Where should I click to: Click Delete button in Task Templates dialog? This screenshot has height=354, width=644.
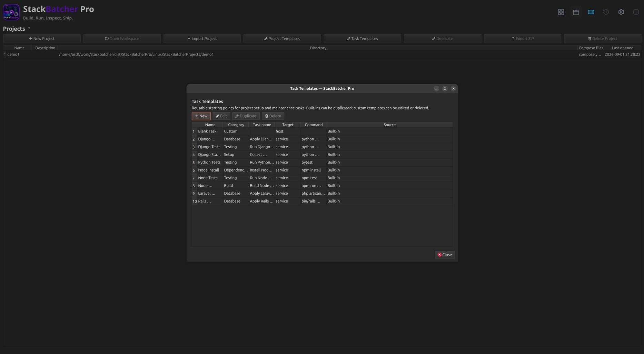273,116
